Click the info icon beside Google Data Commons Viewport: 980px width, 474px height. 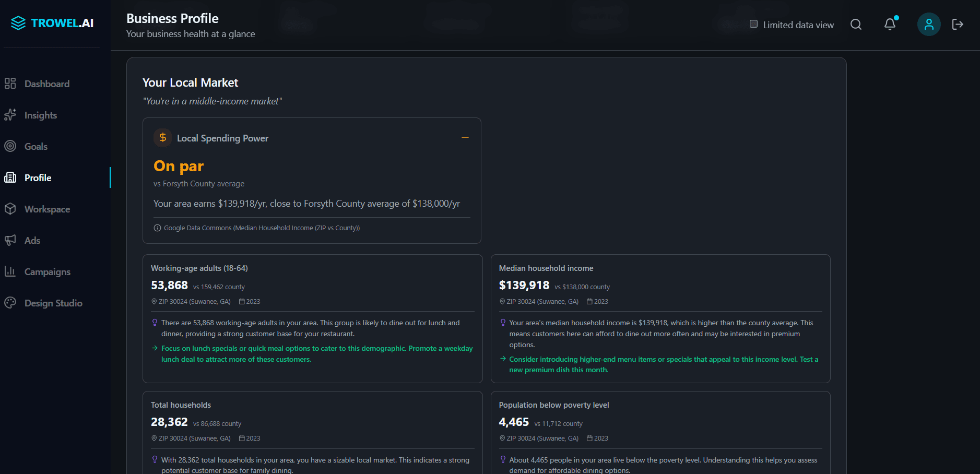(157, 228)
